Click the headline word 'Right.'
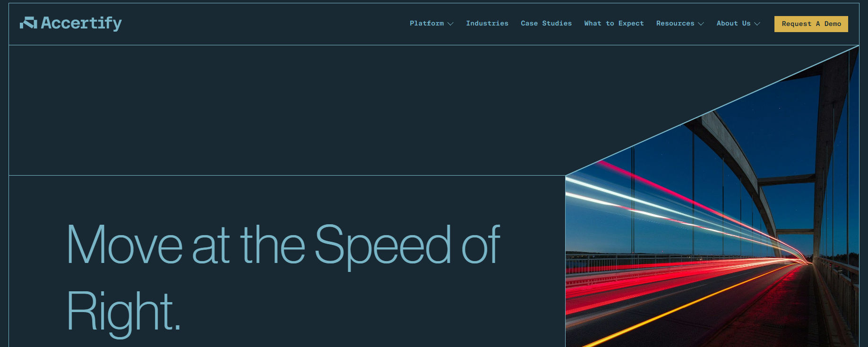This screenshot has width=868, height=347. 124,312
